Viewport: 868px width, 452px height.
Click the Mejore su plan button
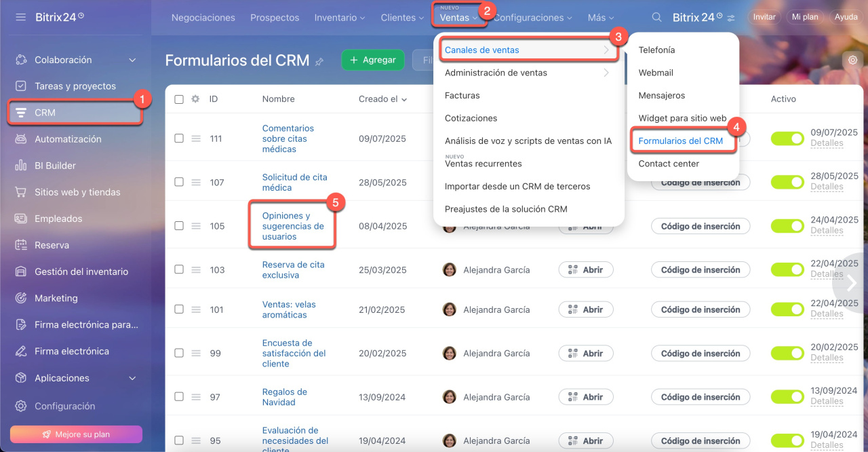coord(76,434)
